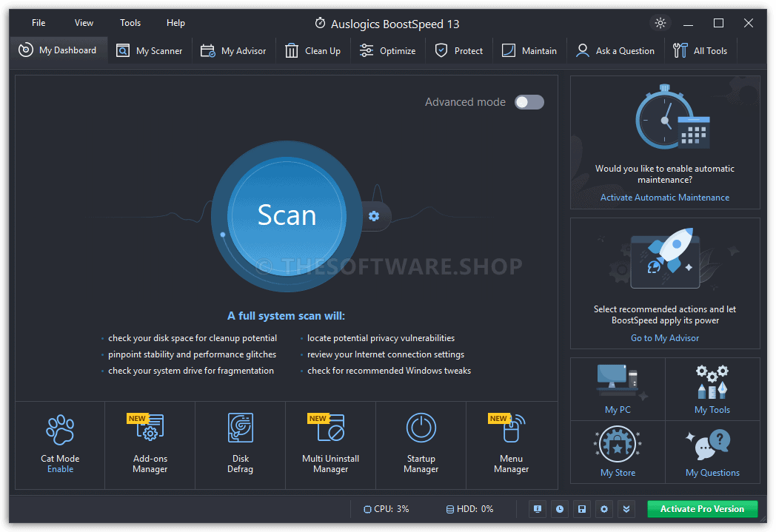
Task: Click the Go to My Advisor link
Action: [x=665, y=338]
